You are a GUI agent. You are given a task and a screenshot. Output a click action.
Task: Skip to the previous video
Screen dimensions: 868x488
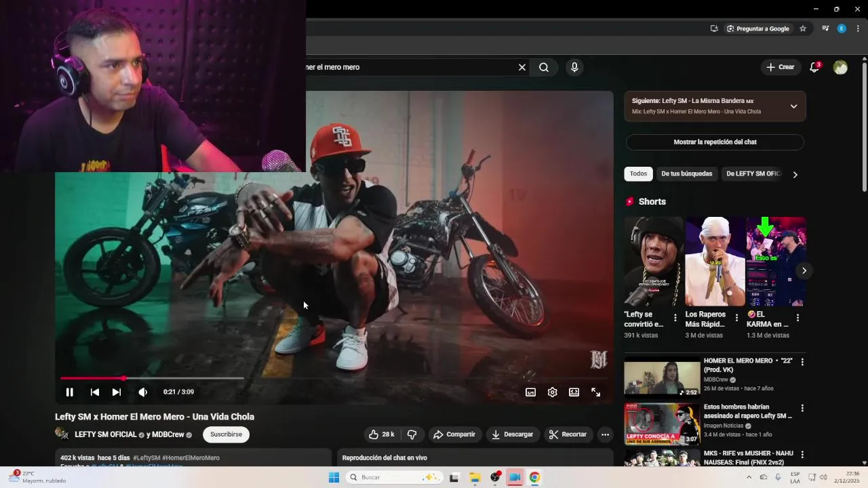95,392
